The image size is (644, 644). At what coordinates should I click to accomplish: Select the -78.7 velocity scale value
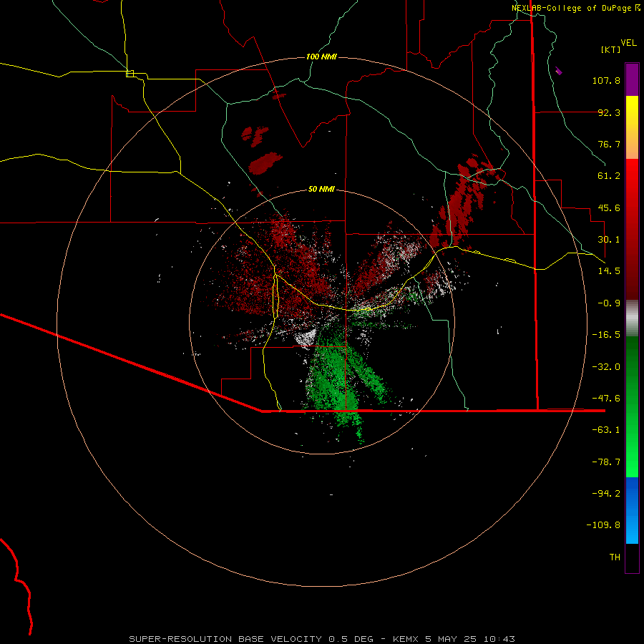[606, 462]
